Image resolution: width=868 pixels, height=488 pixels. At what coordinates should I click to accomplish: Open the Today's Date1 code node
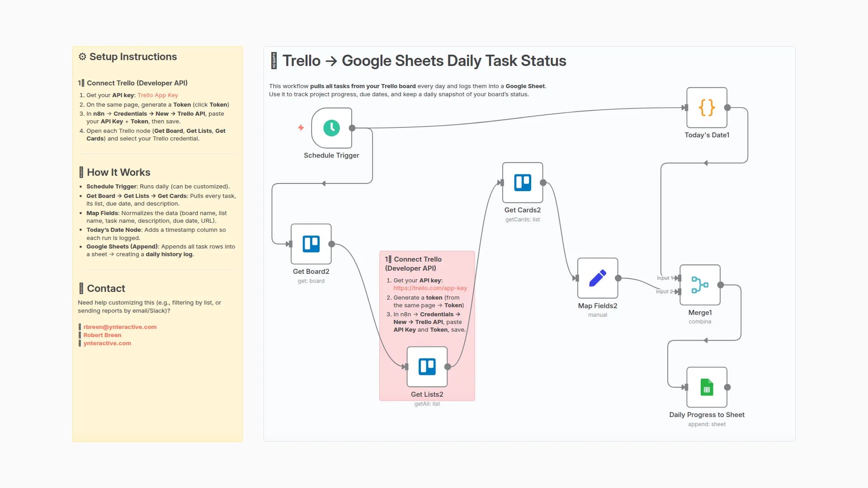[707, 108]
